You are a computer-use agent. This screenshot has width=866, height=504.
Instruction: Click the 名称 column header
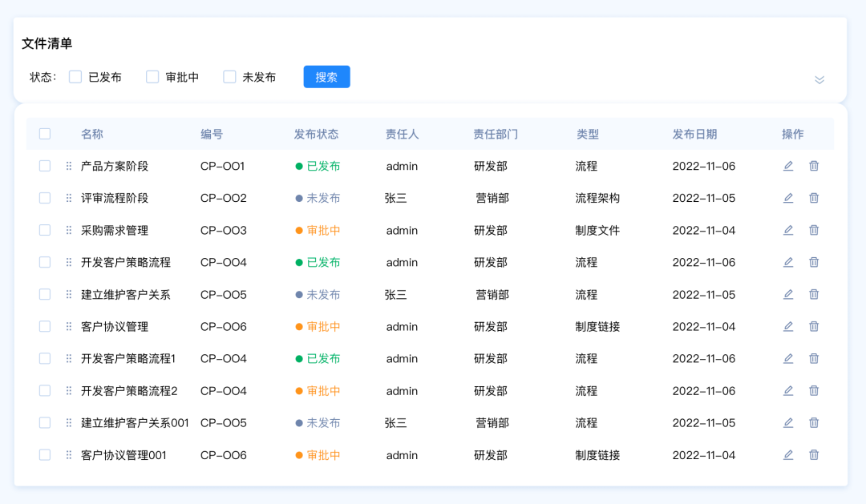(x=92, y=135)
